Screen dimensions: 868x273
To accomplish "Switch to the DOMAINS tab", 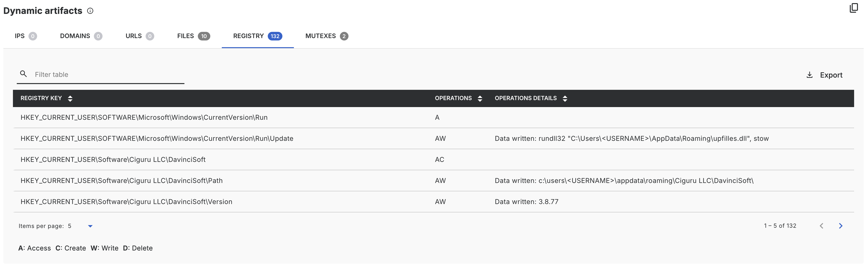I will click(81, 36).
